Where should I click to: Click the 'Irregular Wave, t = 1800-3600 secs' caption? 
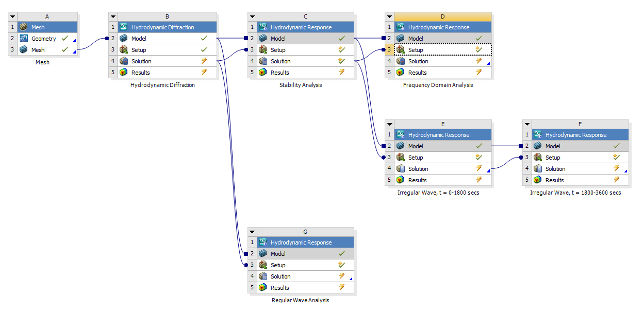coord(575,193)
